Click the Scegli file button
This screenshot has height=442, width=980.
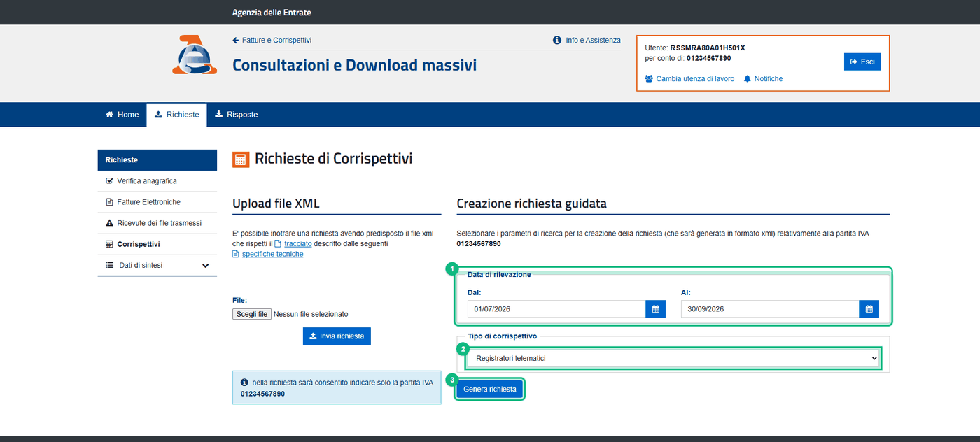[252, 314]
